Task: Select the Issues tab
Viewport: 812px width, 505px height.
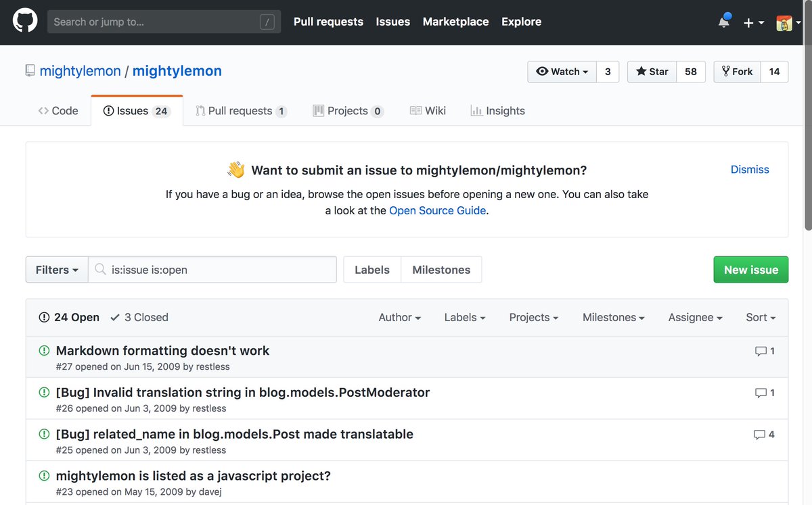Action: 137,111
